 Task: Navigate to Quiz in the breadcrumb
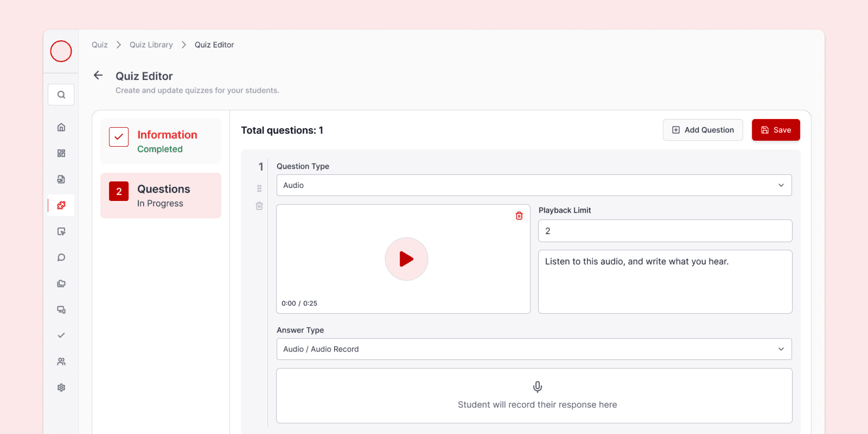pos(99,45)
